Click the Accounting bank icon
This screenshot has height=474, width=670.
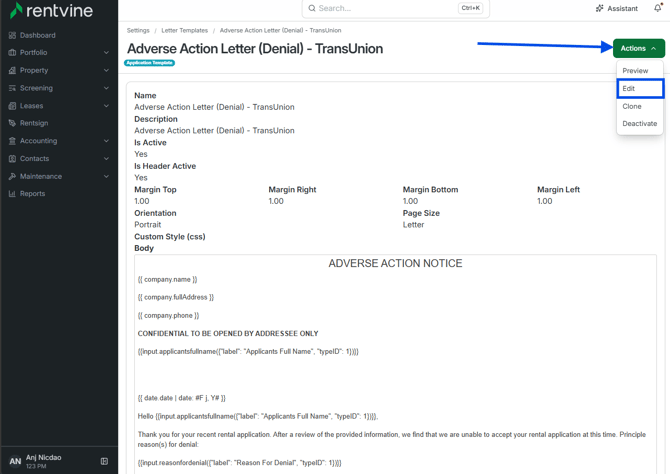click(12, 141)
